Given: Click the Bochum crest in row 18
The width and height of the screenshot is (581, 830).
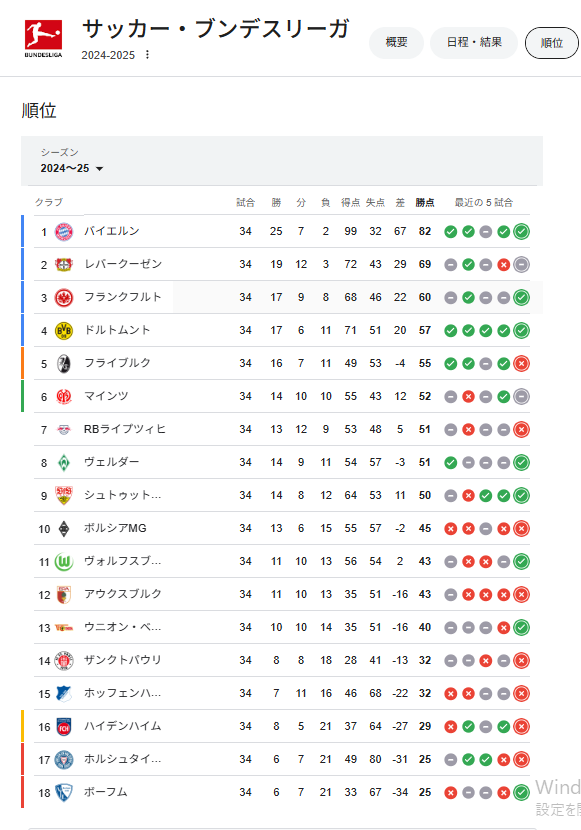Looking at the screenshot, I should coord(64,792).
